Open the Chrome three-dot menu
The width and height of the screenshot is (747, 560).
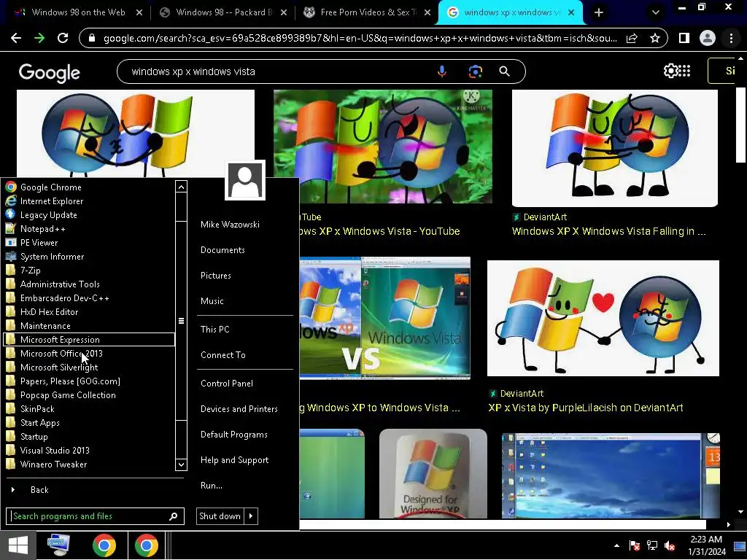(x=731, y=38)
